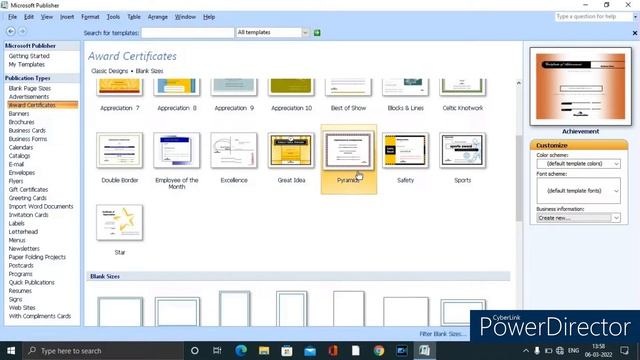This screenshot has width=640, height=360.
Task: Open the All templates dropdown
Action: click(305, 32)
